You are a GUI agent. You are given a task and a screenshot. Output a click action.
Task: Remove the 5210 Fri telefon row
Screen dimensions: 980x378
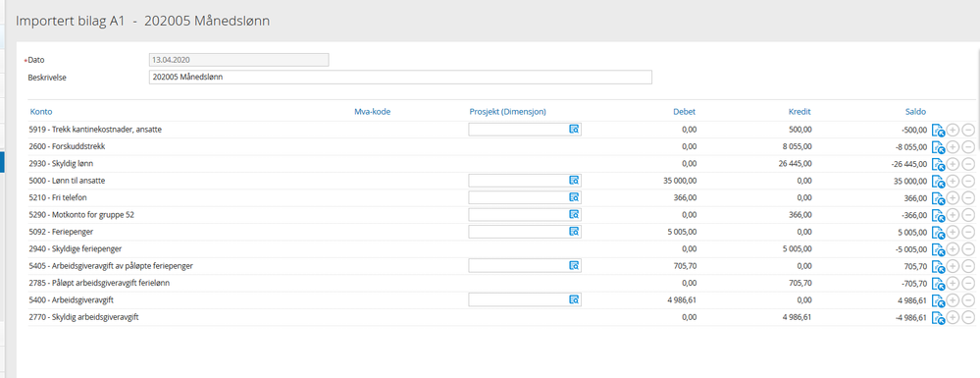click(x=967, y=198)
